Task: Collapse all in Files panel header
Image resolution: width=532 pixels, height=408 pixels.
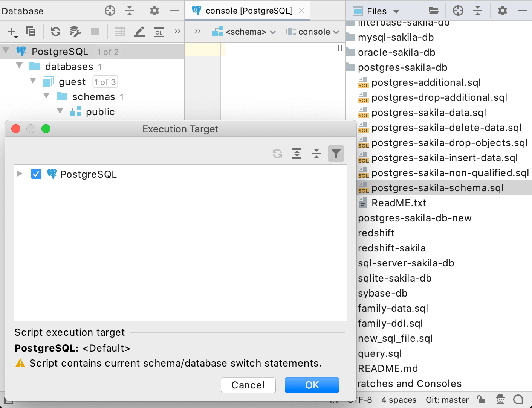Action: pos(478,11)
